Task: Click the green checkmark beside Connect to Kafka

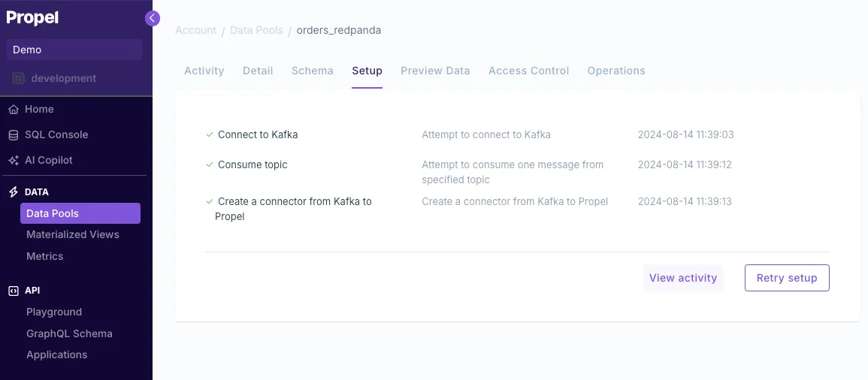Action: [210, 134]
